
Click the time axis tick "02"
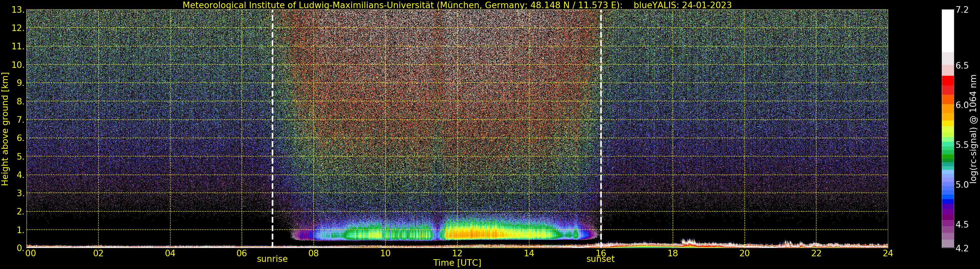click(98, 253)
